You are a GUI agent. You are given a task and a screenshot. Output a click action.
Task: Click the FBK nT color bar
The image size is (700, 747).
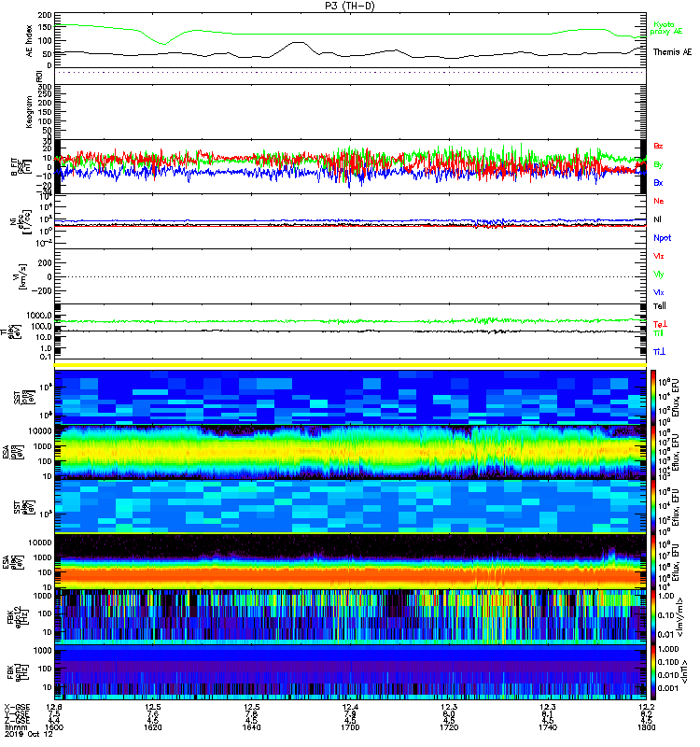click(x=652, y=672)
